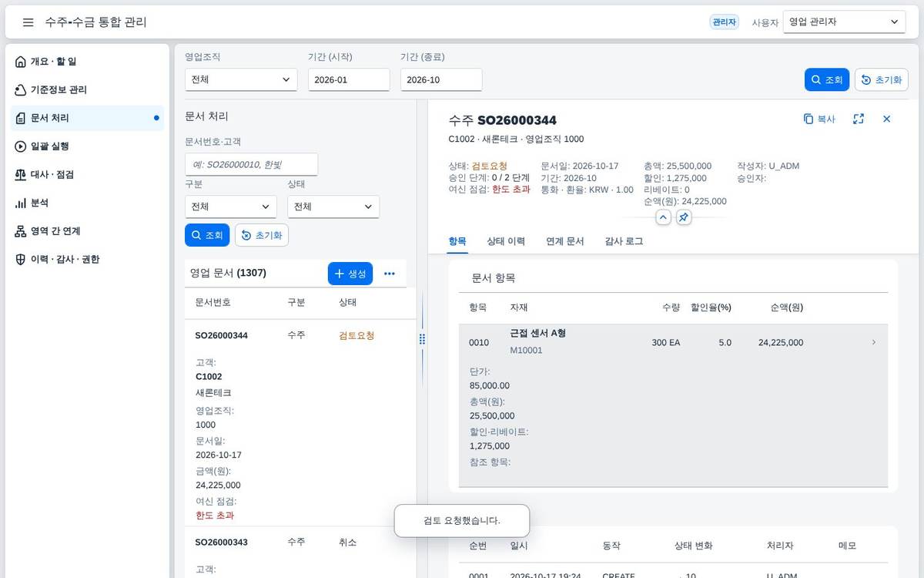Image resolution: width=924 pixels, height=578 pixels.
Task: Open 개요 · 할 일 sidebar item
Action: (x=89, y=62)
